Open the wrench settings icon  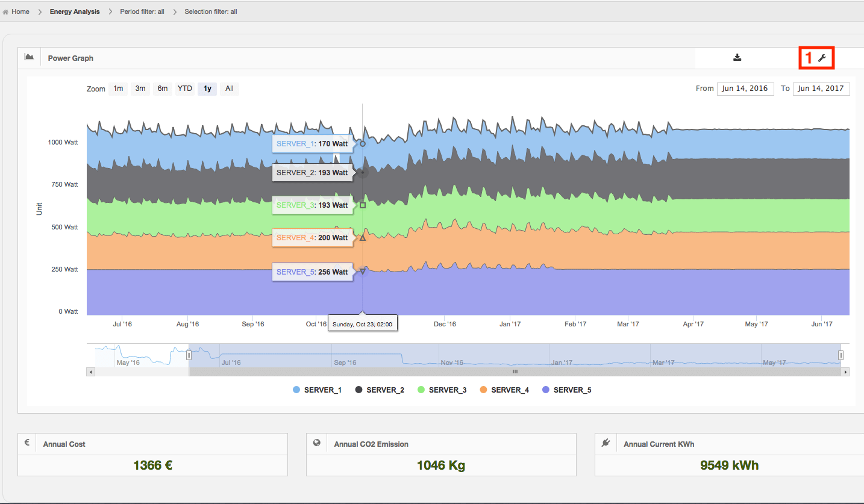pyautogui.click(x=822, y=58)
